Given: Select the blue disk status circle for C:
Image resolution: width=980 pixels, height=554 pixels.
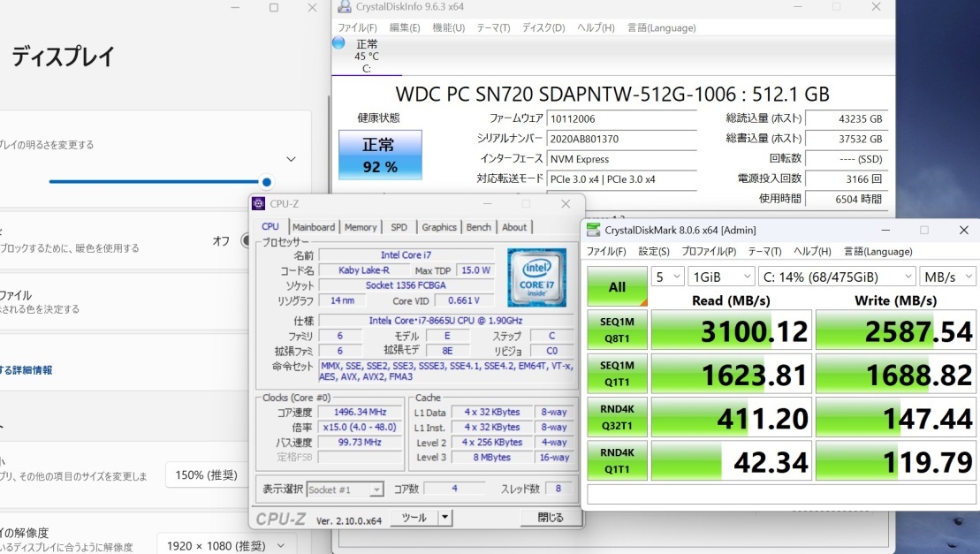Looking at the screenshot, I should pos(338,42).
